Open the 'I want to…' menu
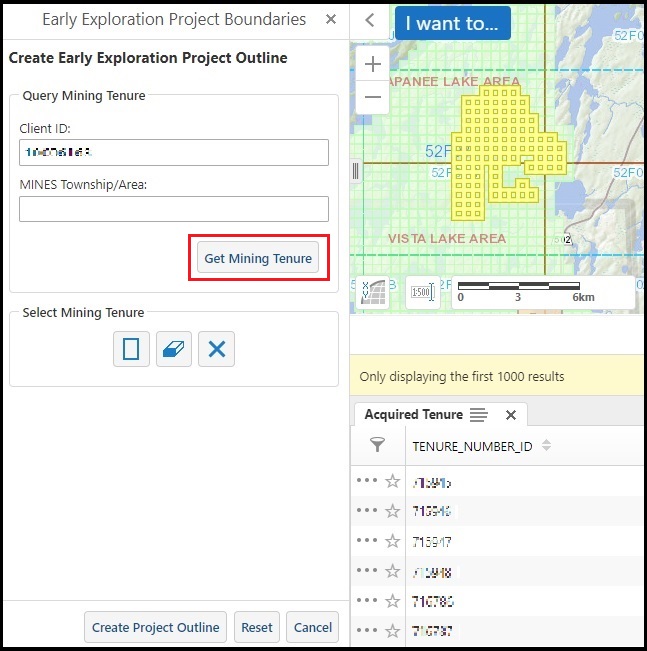This screenshot has width=647, height=651. pyautogui.click(x=453, y=23)
